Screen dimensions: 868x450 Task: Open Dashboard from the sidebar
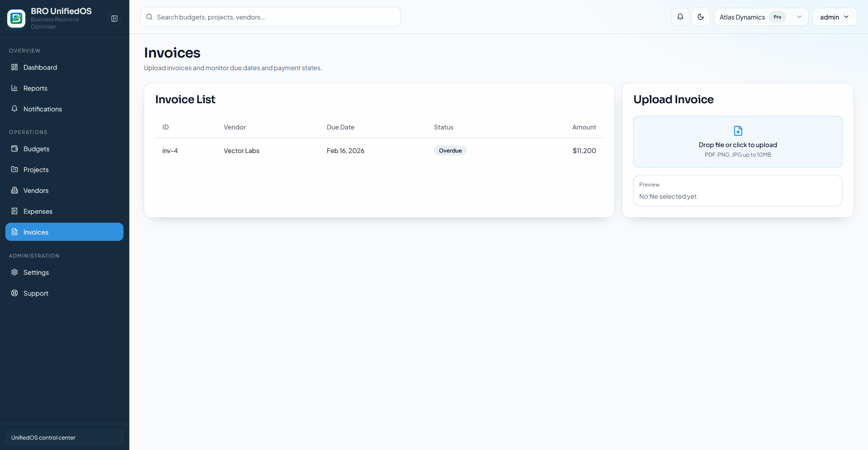[40, 67]
